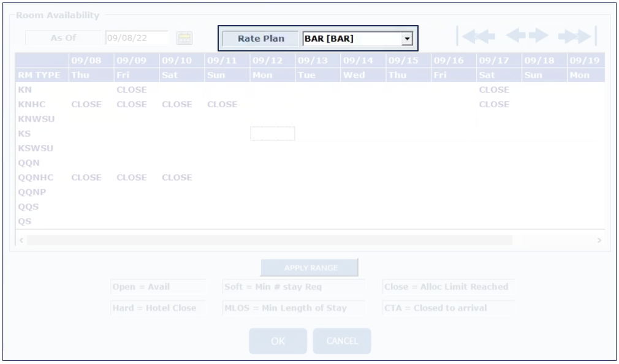The image size is (619, 364).
Task: Go to previous date with left arrow
Action: 515,37
